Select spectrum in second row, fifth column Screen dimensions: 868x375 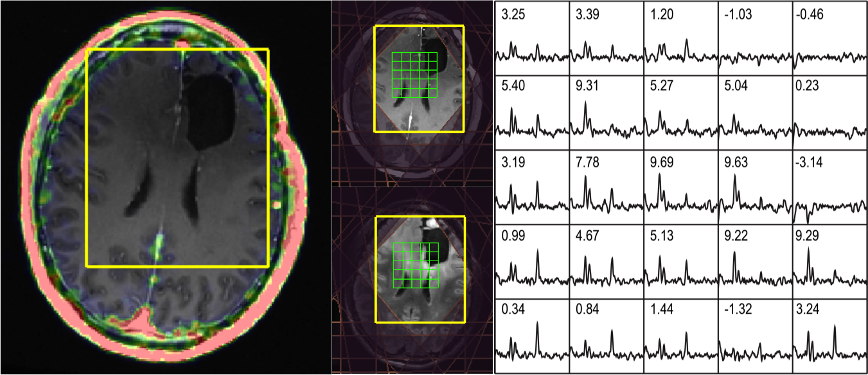coord(829,113)
